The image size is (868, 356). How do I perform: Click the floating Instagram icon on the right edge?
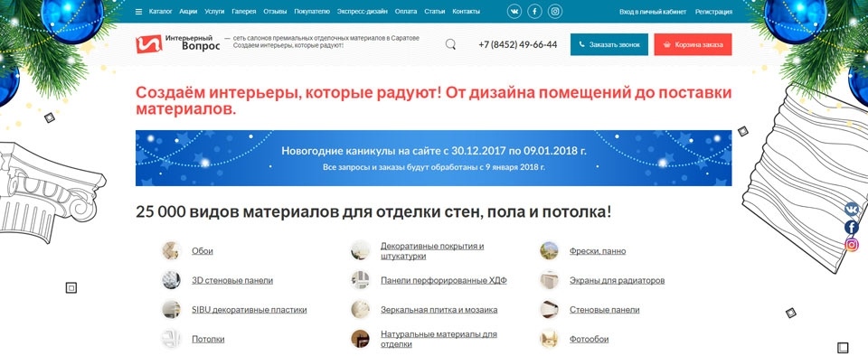(852, 244)
